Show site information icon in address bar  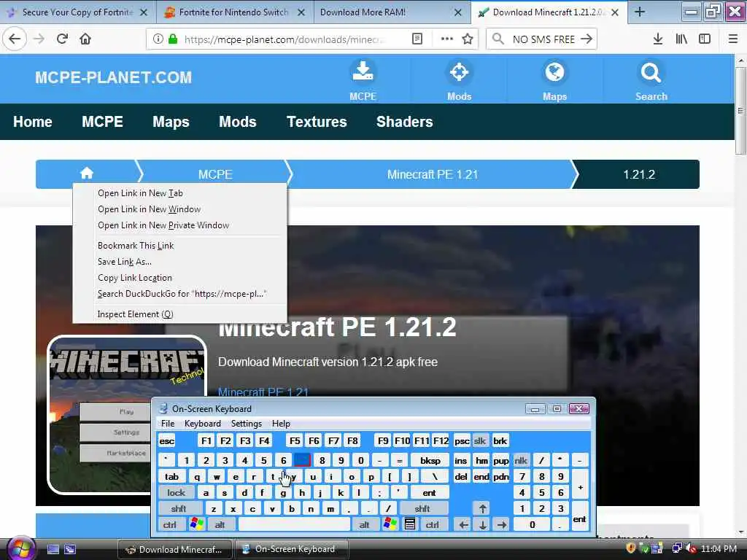tap(158, 39)
